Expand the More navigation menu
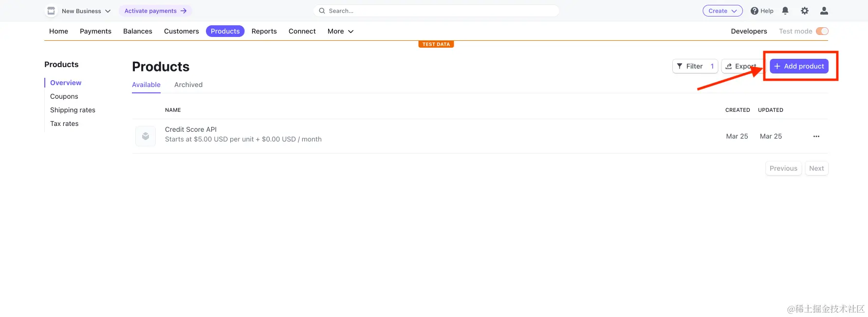The image size is (868, 317). (340, 31)
